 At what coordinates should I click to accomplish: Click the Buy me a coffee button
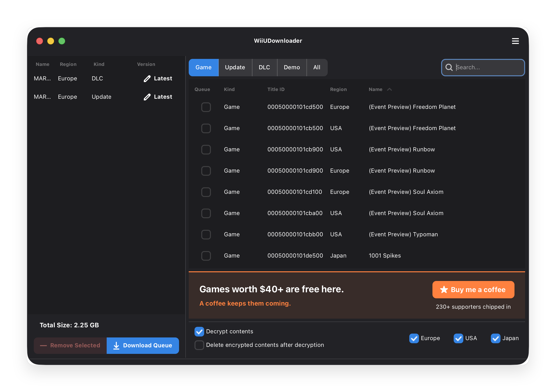[x=473, y=289]
